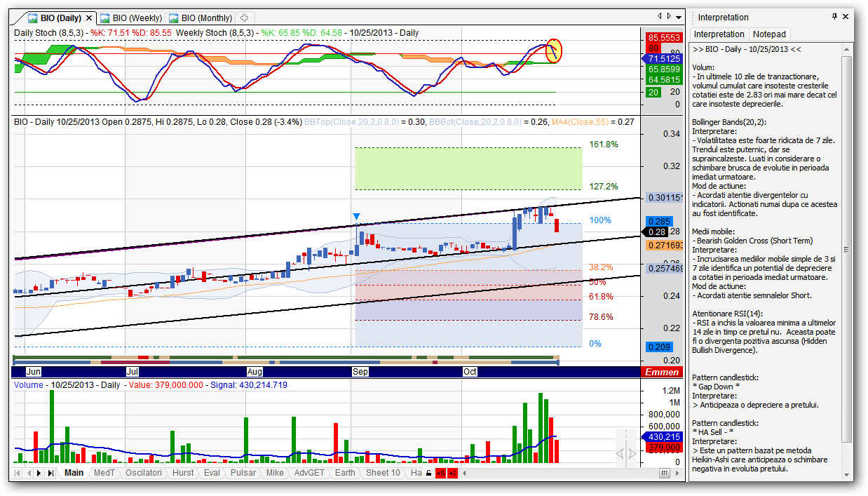Open the MedT sheet tab

pyautogui.click(x=104, y=473)
